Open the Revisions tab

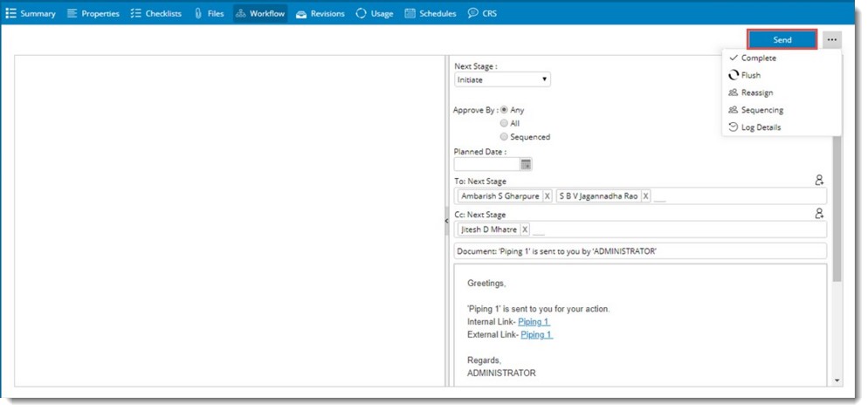coord(320,14)
